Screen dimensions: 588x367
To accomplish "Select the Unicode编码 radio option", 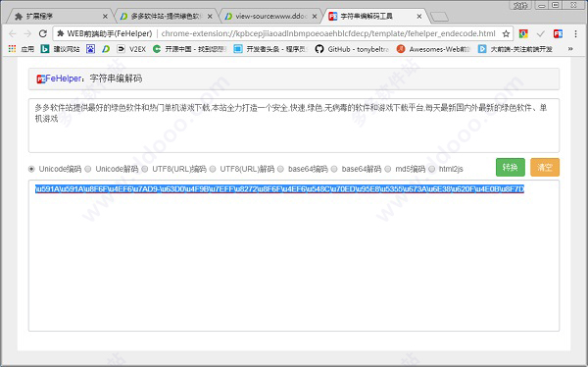I will [31, 169].
